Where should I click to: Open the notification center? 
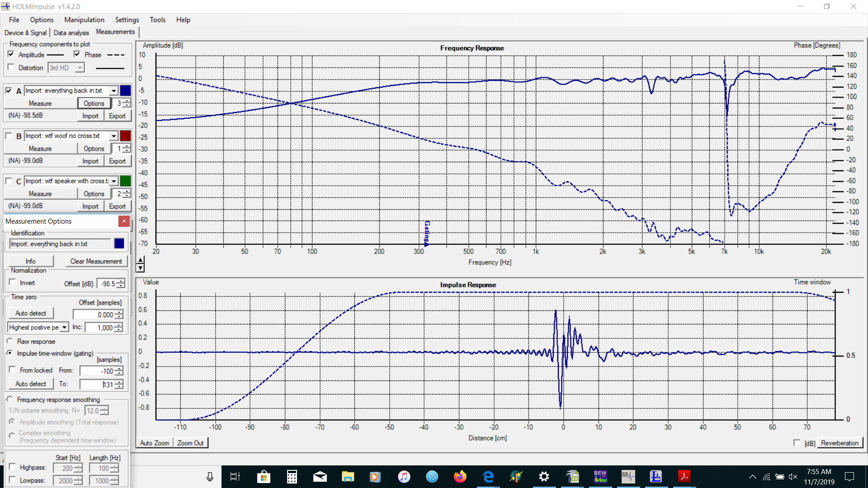click(x=849, y=477)
